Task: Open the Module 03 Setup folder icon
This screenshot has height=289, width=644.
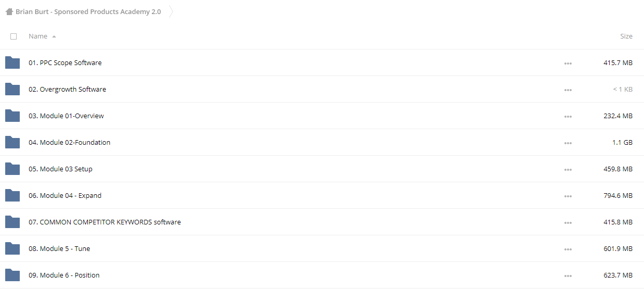Action: pyautogui.click(x=12, y=169)
